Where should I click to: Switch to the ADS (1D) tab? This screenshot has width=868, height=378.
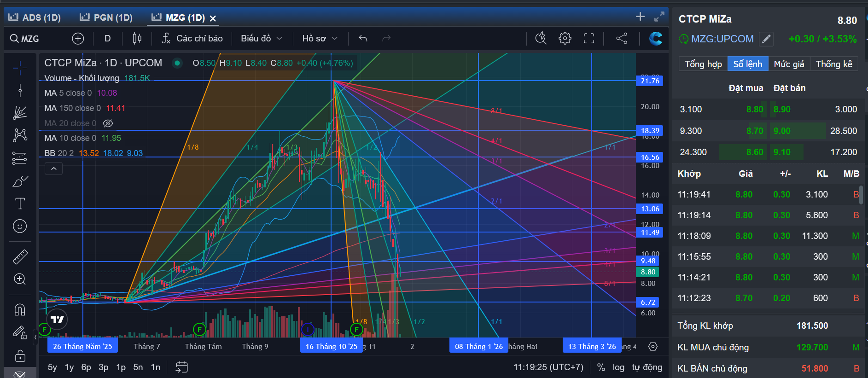click(35, 17)
